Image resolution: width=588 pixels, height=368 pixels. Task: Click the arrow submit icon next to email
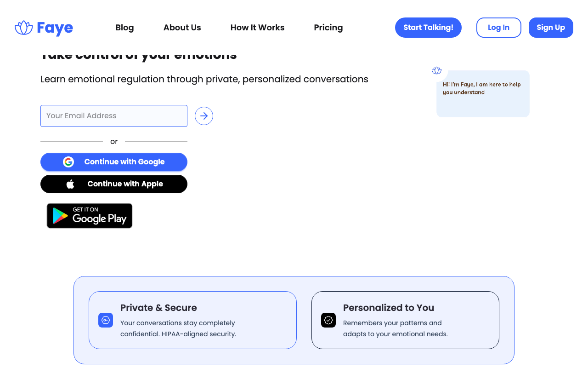click(204, 116)
